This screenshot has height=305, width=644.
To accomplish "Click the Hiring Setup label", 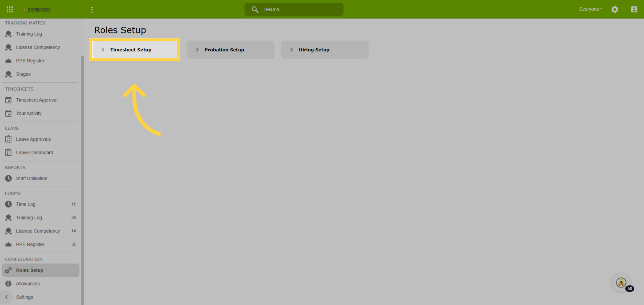I will [x=314, y=50].
